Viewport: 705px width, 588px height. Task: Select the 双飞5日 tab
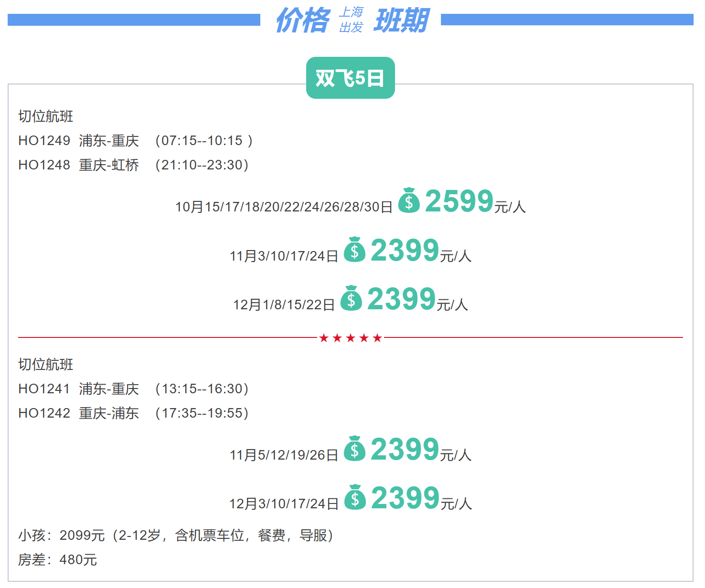[x=350, y=78]
